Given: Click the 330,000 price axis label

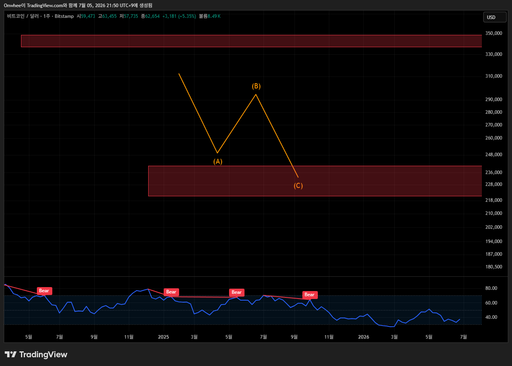Looking at the screenshot, I should [494, 54].
